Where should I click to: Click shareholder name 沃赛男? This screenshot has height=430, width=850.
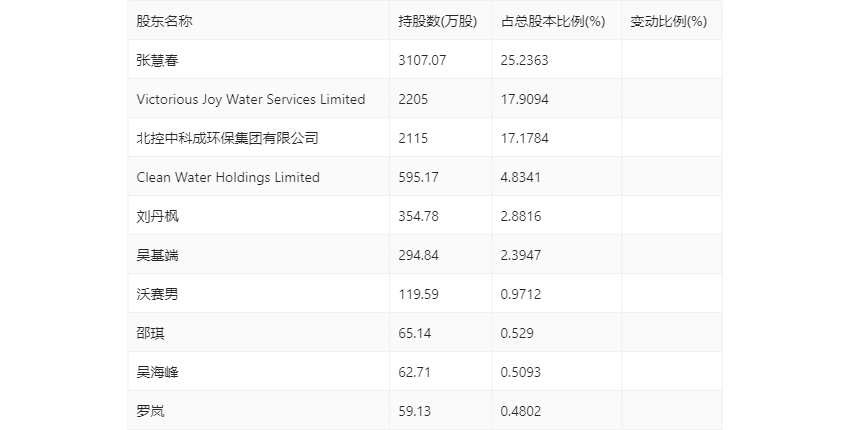[157, 294]
